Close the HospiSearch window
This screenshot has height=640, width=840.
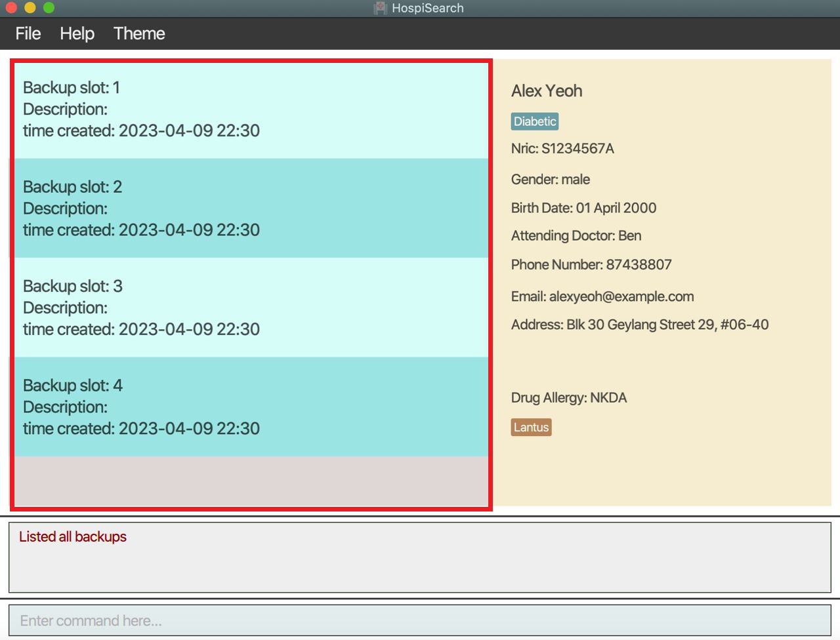[x=11, y=8]
